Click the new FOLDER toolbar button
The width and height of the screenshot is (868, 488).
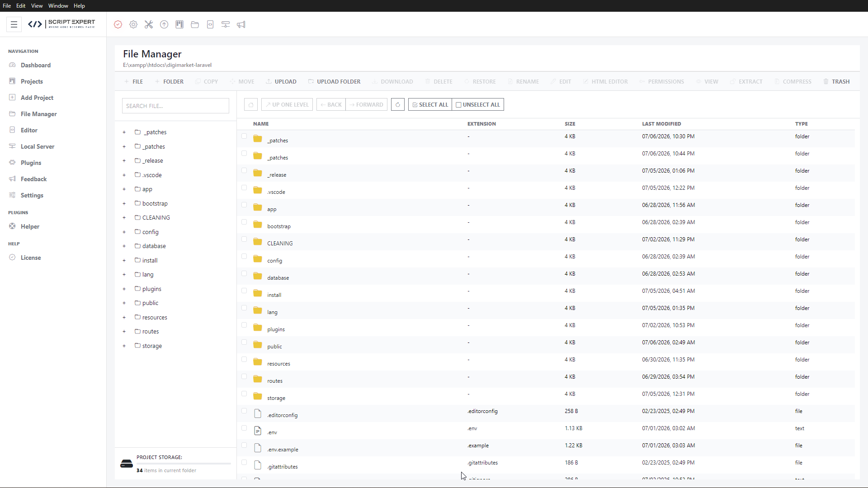169,81
